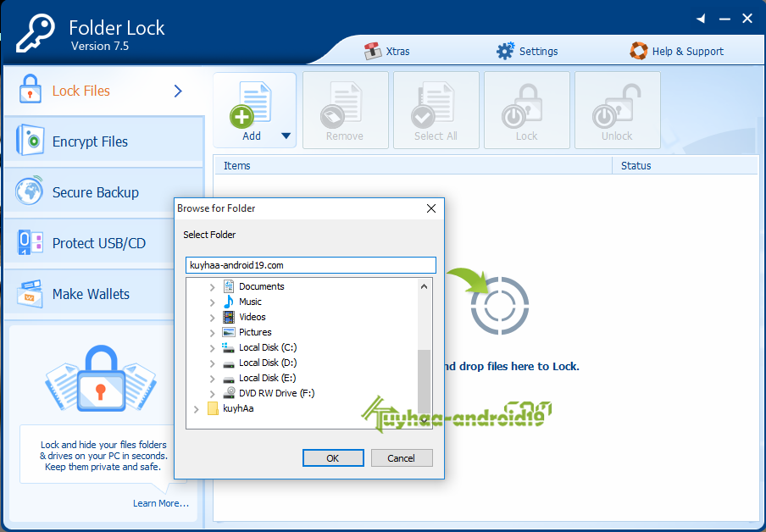
Task: Select Music in the folder tree
Action: pyautogui.click(x=250, y=302)
